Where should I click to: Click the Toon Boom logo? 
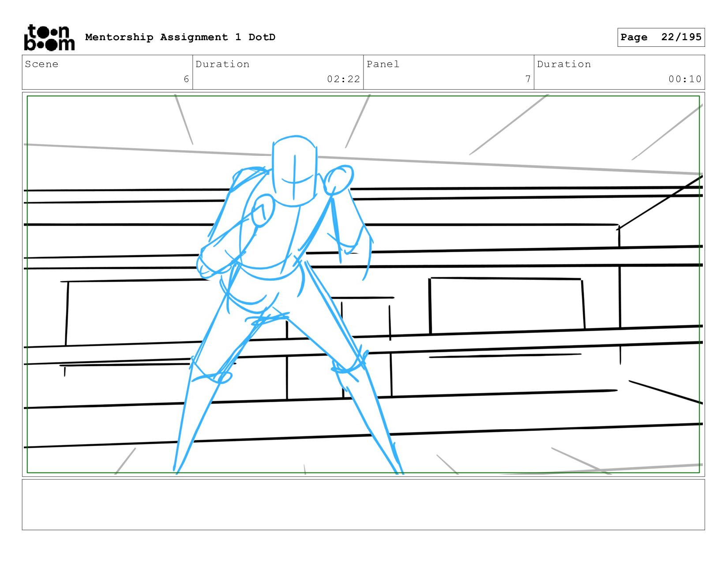coord(49,38)
